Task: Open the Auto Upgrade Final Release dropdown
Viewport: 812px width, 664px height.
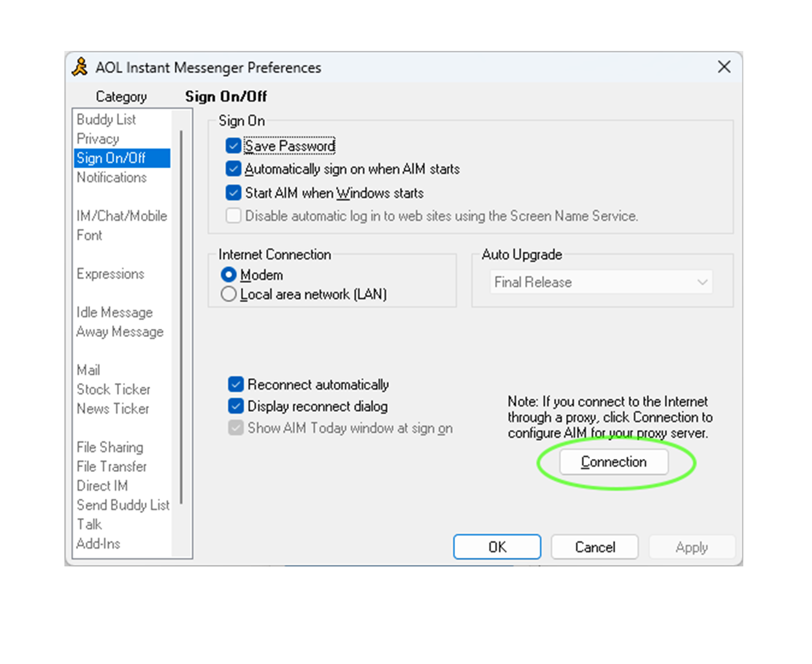Action: pos(601,282)
